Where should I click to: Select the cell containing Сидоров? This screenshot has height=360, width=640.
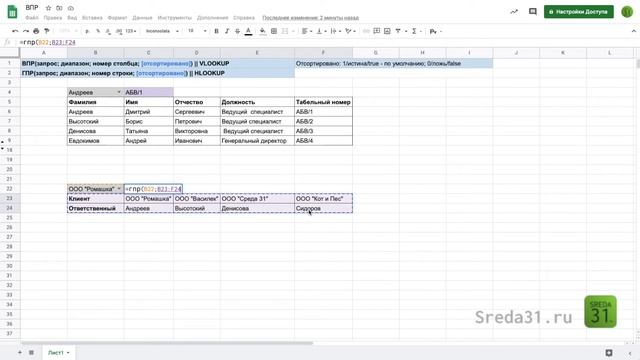click(x=323, y=208)
